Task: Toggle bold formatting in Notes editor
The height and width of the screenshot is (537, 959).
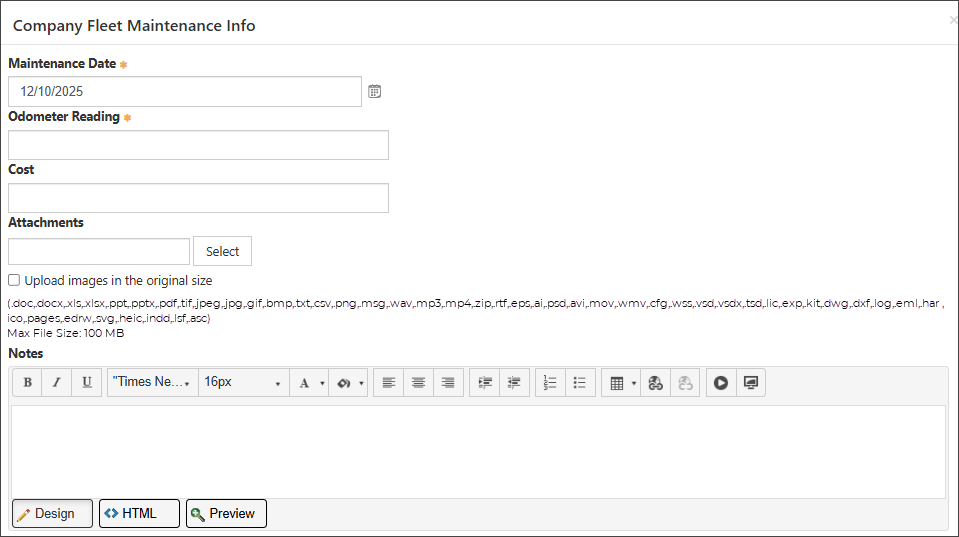Action: click(28, 382)
